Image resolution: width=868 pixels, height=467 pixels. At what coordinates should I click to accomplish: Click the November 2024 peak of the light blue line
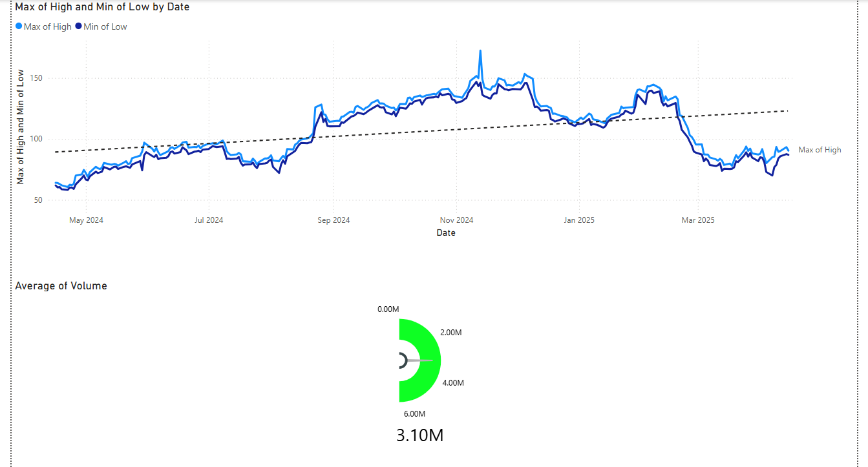tap(480, 51)
